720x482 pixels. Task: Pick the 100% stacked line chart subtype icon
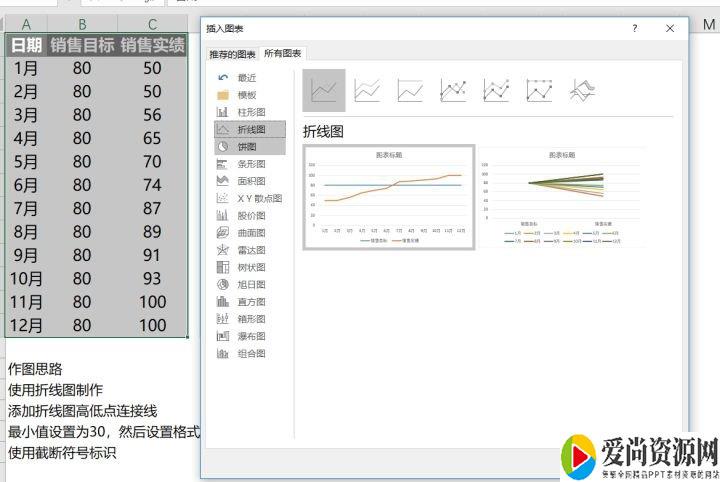pos(410,91)
